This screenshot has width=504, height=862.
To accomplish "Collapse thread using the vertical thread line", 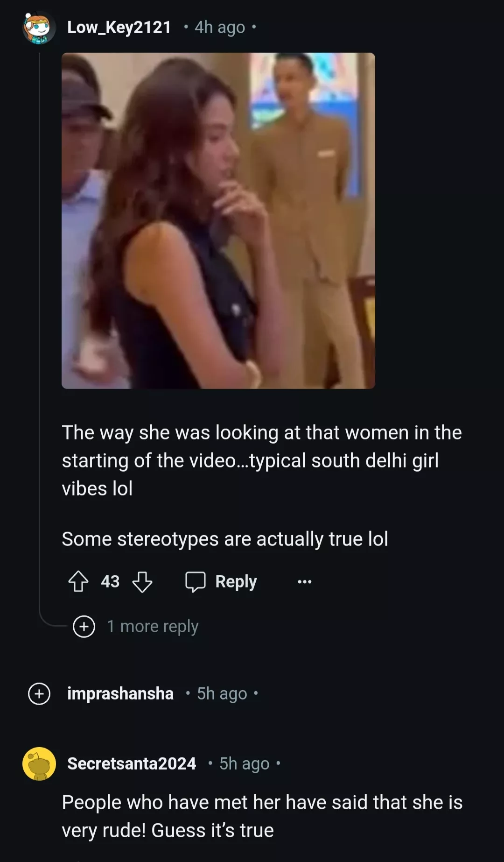I will pyautogui.click(x=40, y=327).
